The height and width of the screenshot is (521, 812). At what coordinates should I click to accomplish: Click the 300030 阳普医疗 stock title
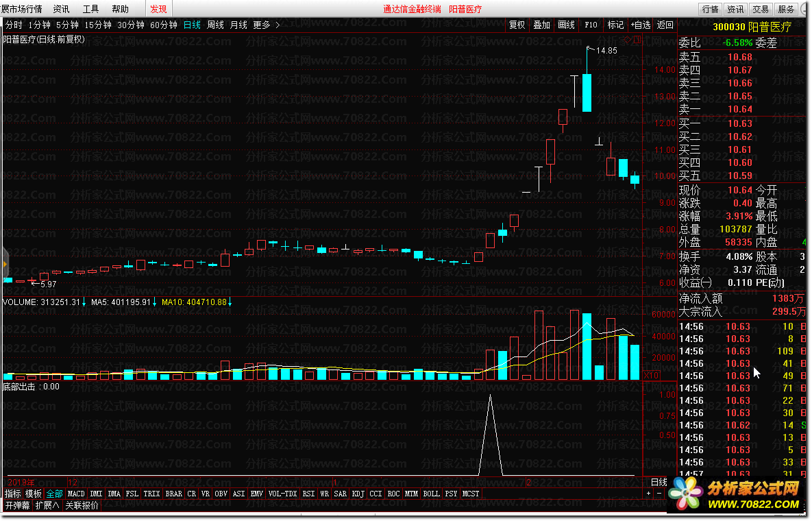752,27
